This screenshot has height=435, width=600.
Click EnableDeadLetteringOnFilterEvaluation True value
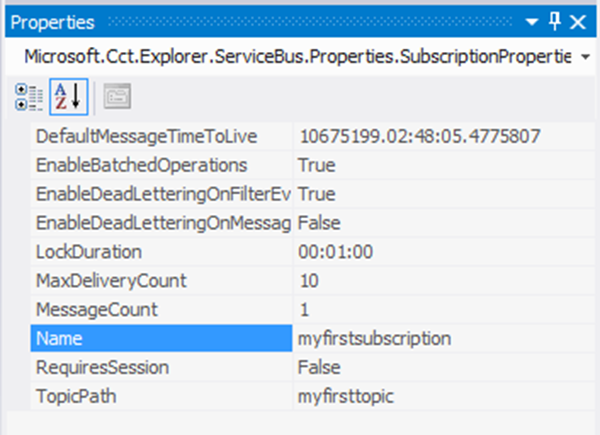coord(316,193)
